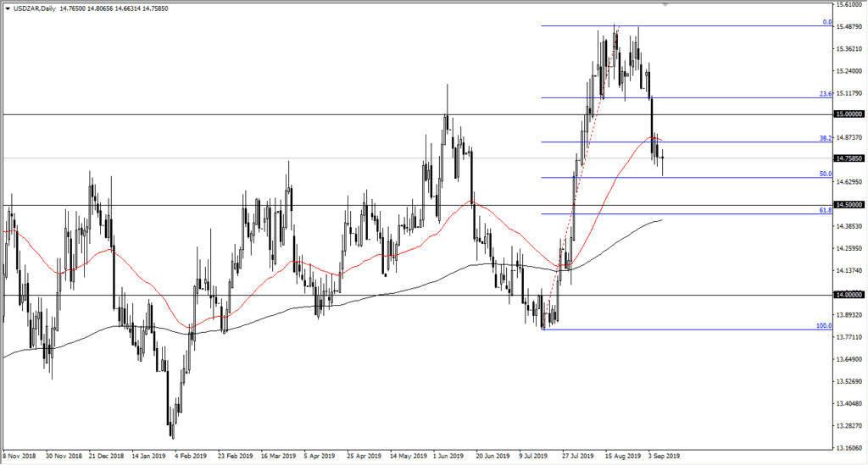Click the 3 Sep 2019 date on time axis
Screen dimensions: 868x465
[x=664, y=455]
